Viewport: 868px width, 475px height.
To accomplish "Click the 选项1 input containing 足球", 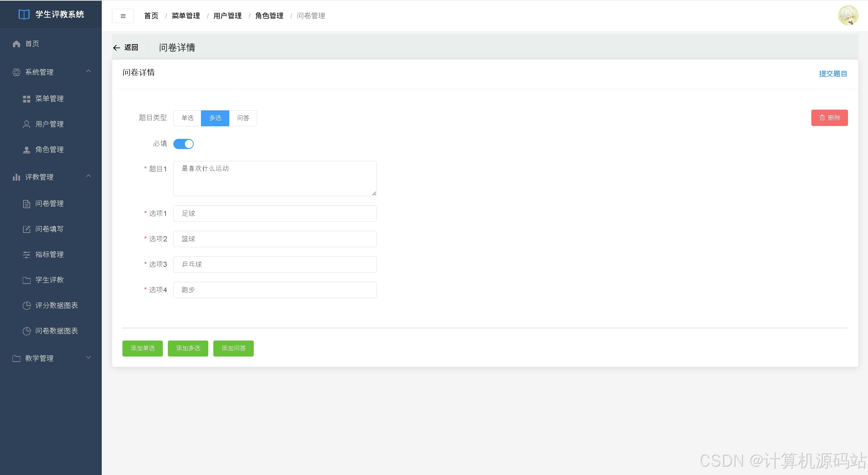I will point(275,214).
